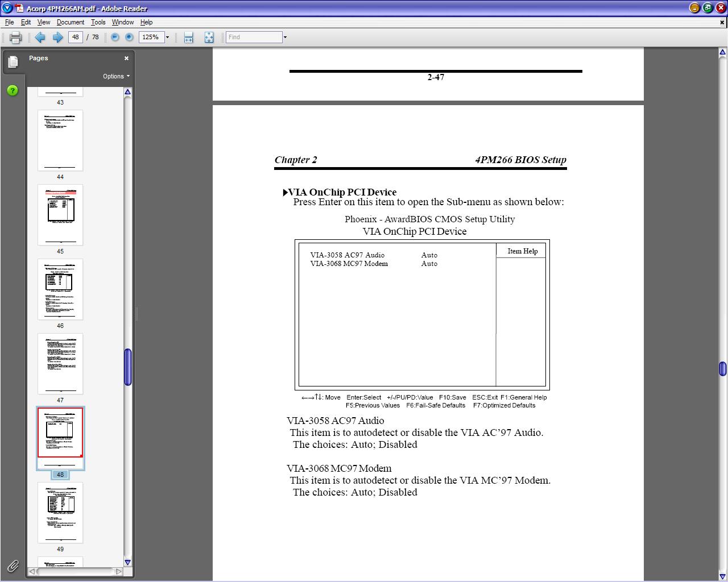
Task: Open the Pages panel icon
Action: tap(13, 61)
